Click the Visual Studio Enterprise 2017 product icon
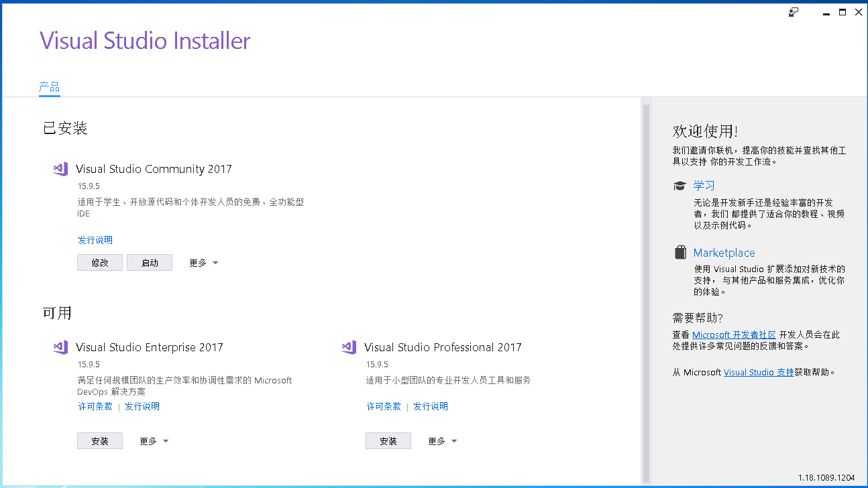The width and height of the screenshot is (868, 488). (x=60, y=347)
